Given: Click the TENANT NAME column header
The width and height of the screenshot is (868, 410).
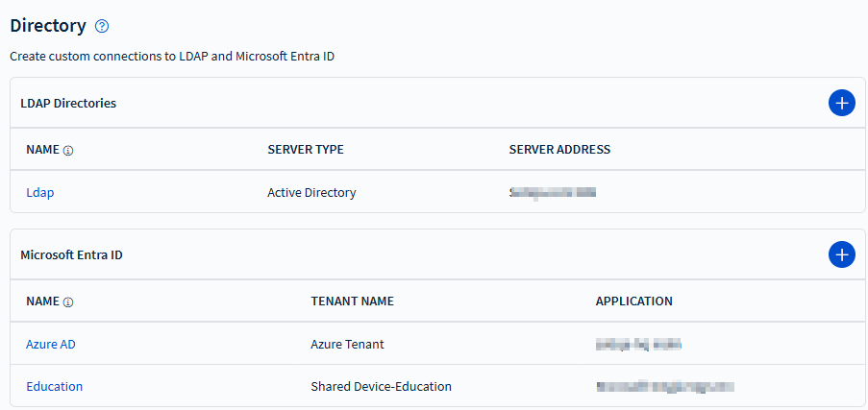Looking at the screenshot, I should pos(353,301).
